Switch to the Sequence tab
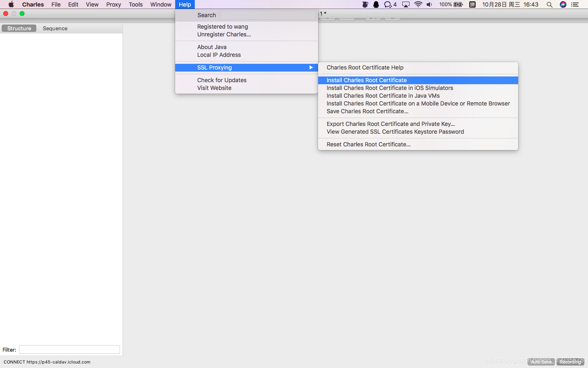The image size is (588, 368). [55, 28]
